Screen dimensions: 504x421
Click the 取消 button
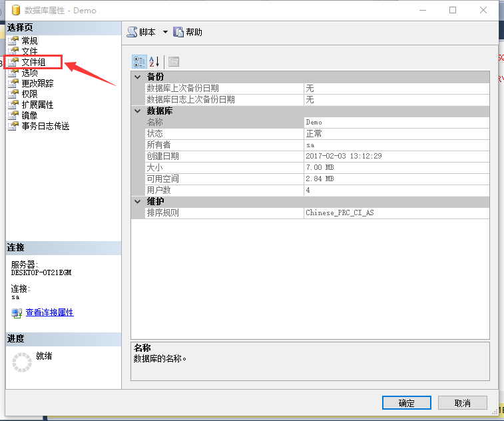(x=463, y=403)
